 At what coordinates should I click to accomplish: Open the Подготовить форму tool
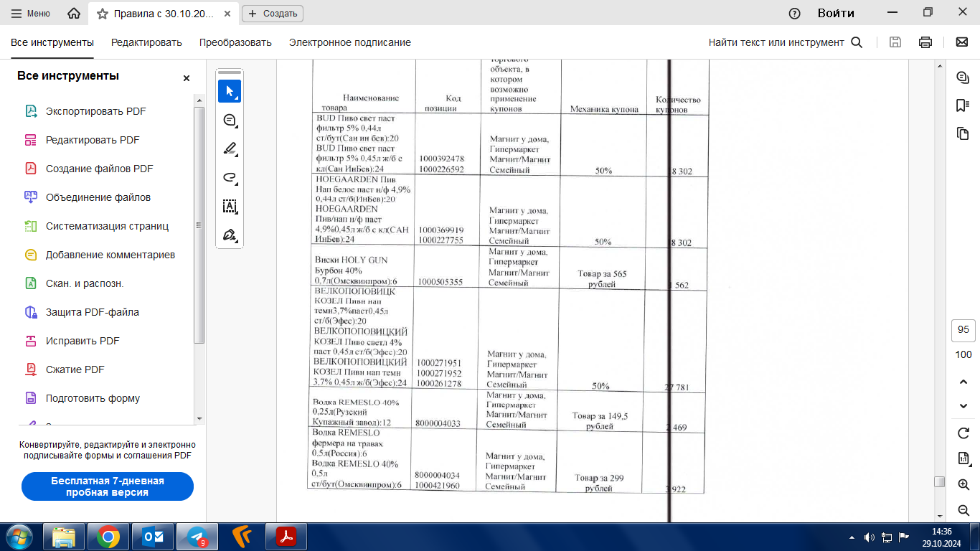93,398
